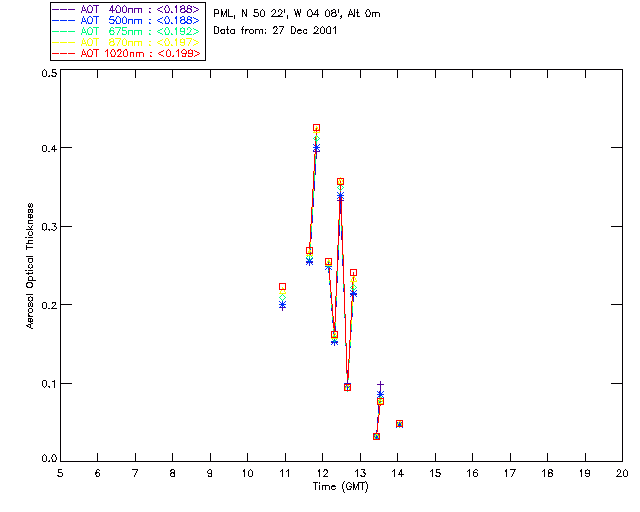The image size is (640, 512).
Task: Click the legend entry 'AOT 500nm : <0.186>'
Action: click(x=126, y=20)
